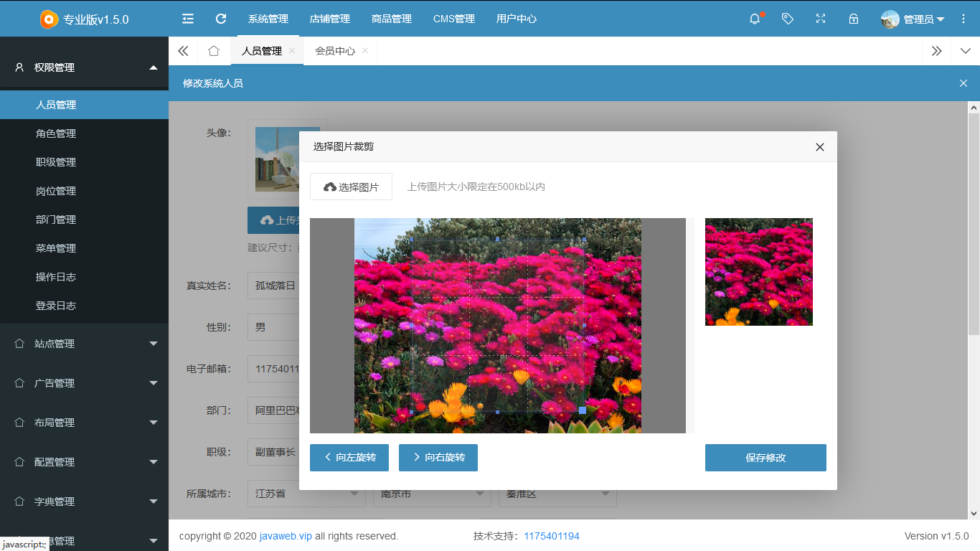
Task: Select 岗位管理 in sidebar
Action: (84, 191)
